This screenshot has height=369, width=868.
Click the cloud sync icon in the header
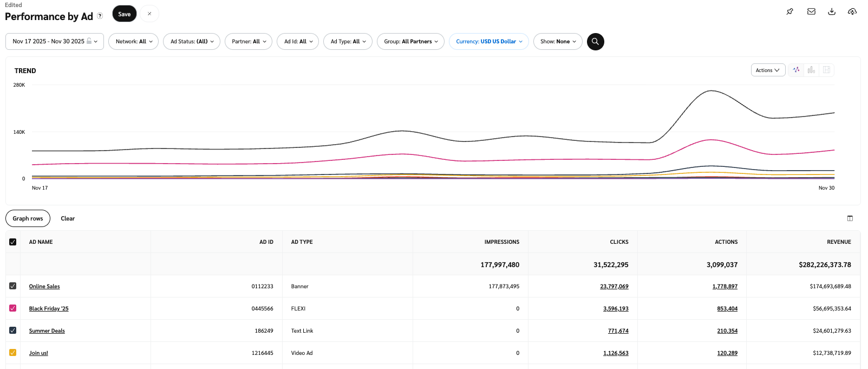[x=852, y=11]
